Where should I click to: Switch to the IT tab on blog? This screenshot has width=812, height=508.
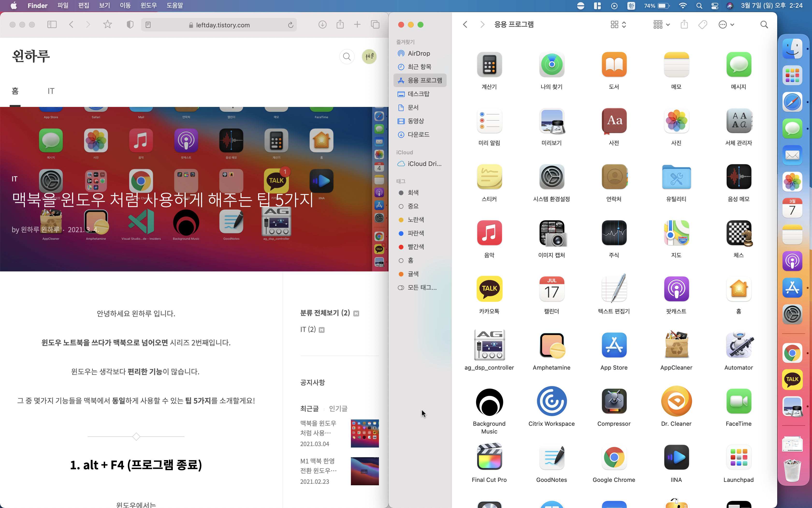(51, 91)
